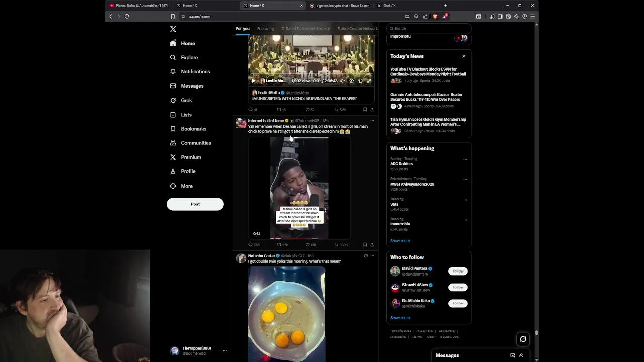
Task: Switch to the Following tab
Action: click(265, 29)
